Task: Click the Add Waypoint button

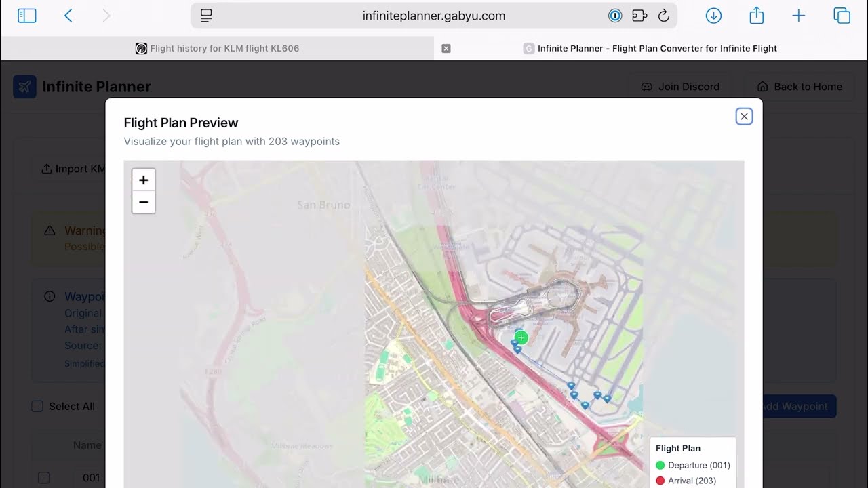Action: (799, 406)
